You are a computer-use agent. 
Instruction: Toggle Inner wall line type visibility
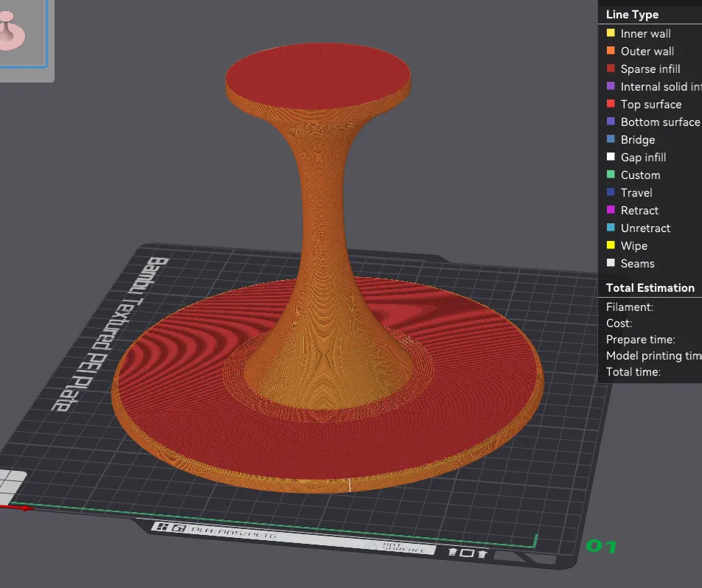tap(645, 34)
